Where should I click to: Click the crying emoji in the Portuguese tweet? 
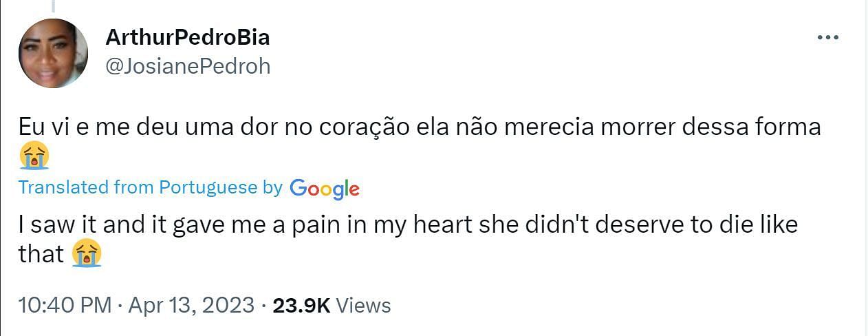34,157
